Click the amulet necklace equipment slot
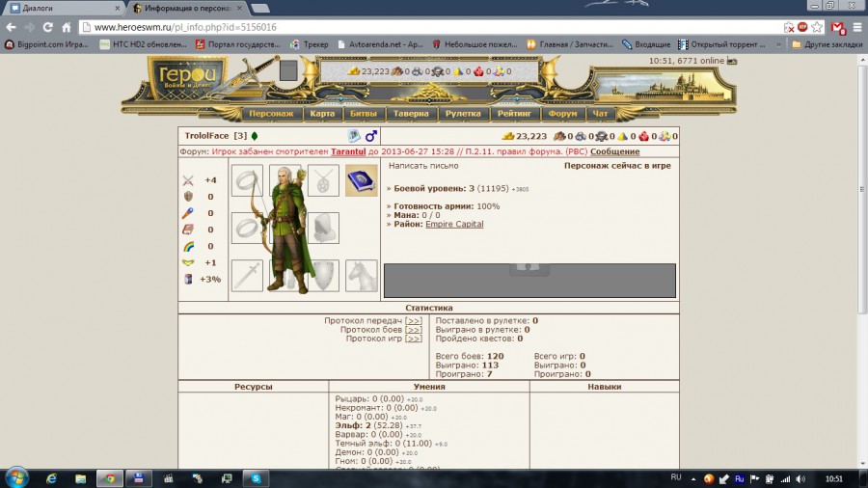The height and width of the screenshot is (488, 868). (x=323, y=180)
